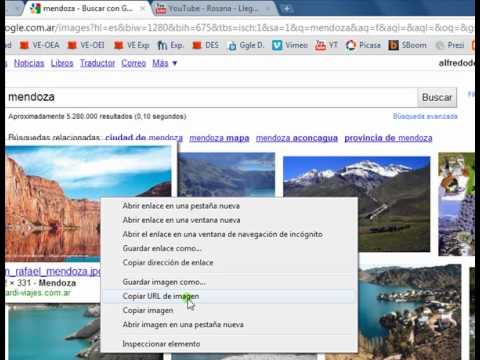This screenshot has height=360, width=480.
Task: Choose Abrir enlace en una ventana nueva
Action: click(229, 220)
